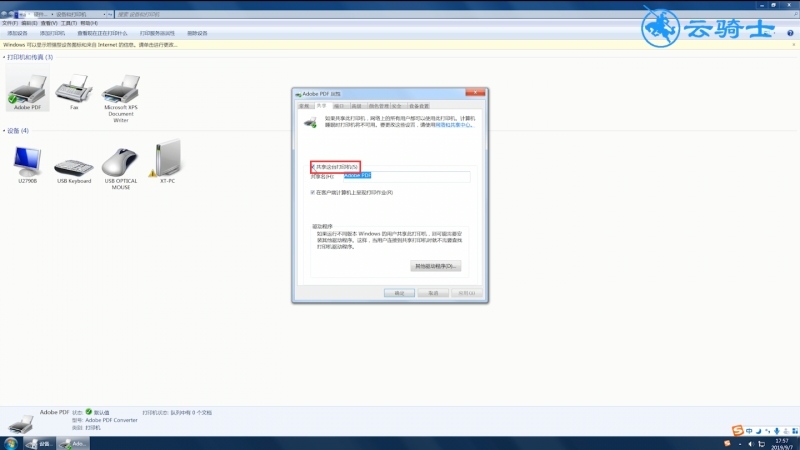Click the Sogou input method S icon
This screenshot has height=450, width=800.
click(x=737, y=431)
